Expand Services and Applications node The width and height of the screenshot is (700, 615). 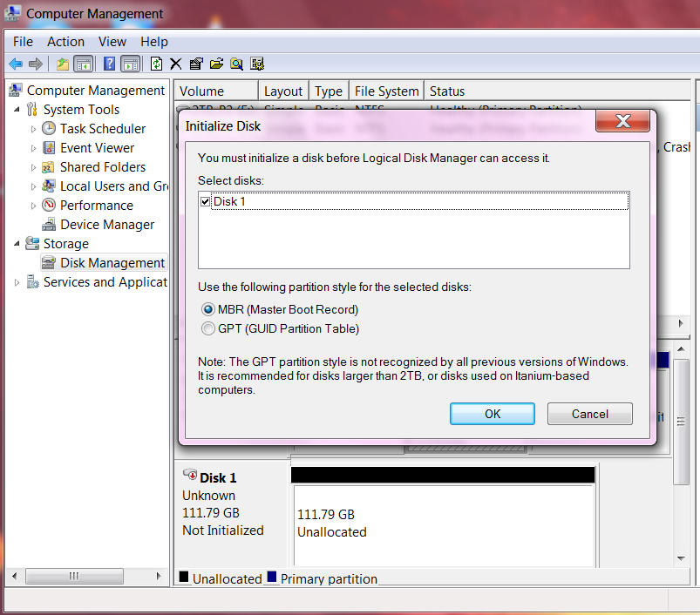(x=17, y=282)
